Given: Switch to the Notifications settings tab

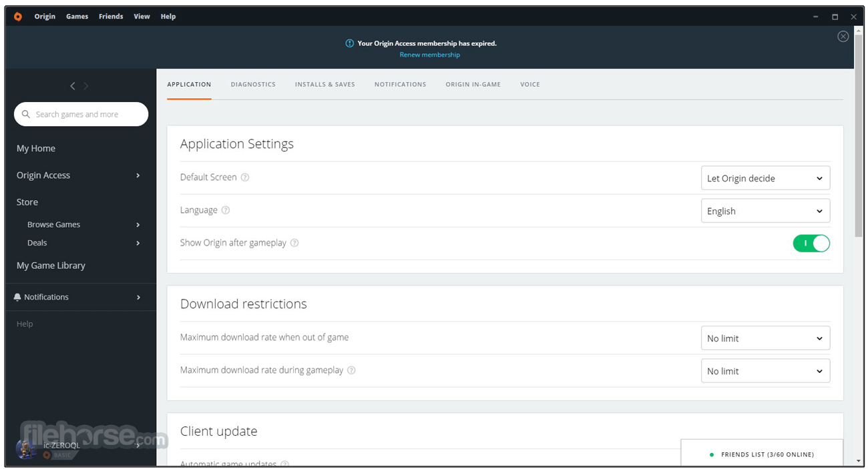Looking at the screenshot, I should [x=400, y=85].
